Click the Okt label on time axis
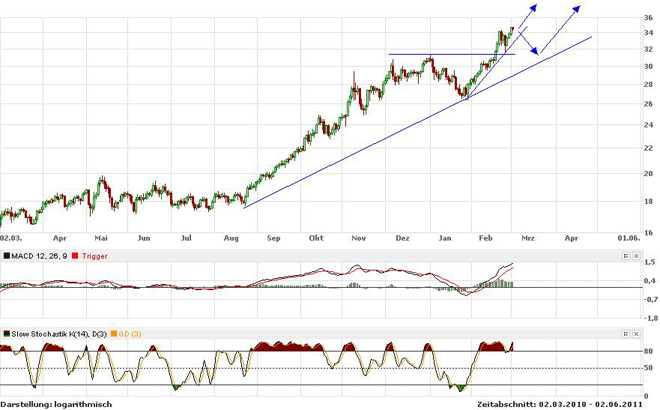The width and height of the screenshot is (660, 410). click(x=316, y=239)
